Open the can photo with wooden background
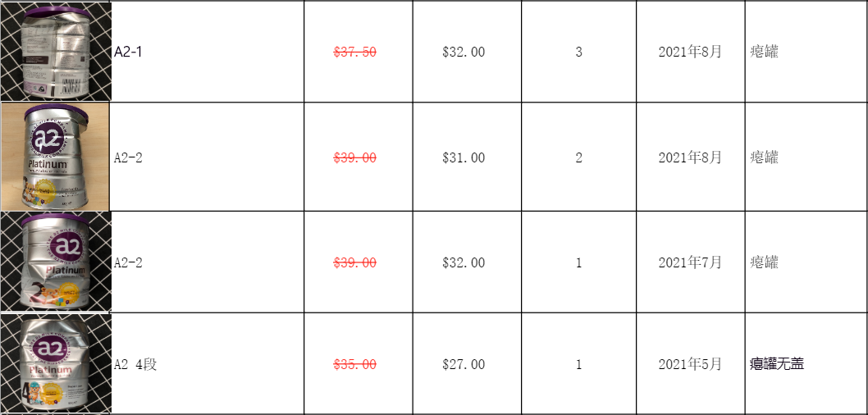The width and height of the screenshot is (868, 415). [x=56, y=157]
